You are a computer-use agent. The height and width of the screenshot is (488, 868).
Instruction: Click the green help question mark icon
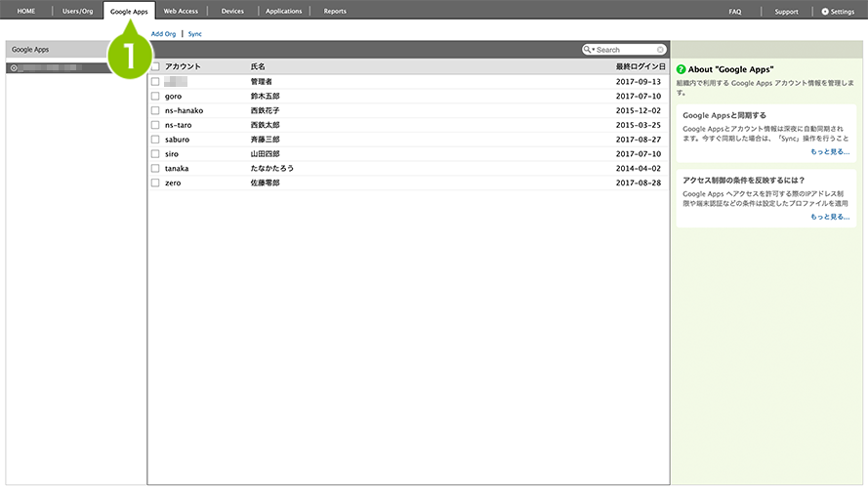tap(681, 69)
